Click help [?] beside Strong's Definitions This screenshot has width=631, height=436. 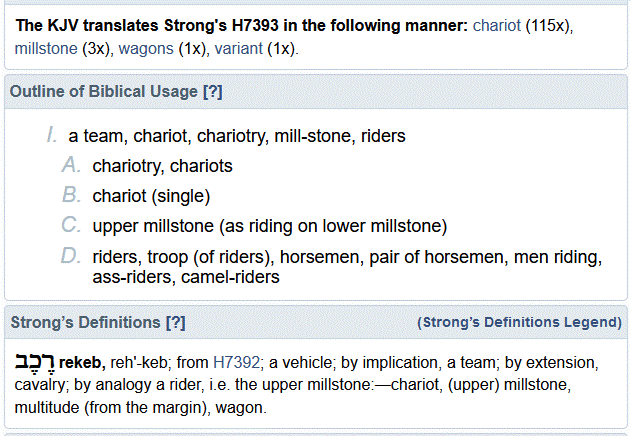(175, 322)
